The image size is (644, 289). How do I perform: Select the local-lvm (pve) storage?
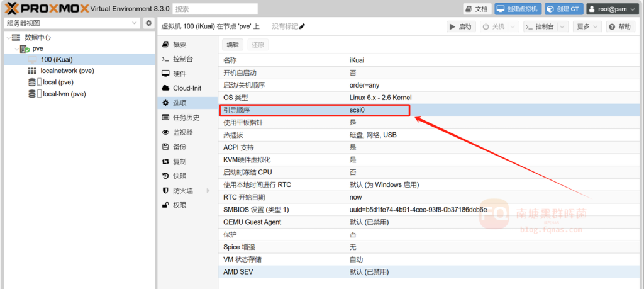(x=64, y=94)
